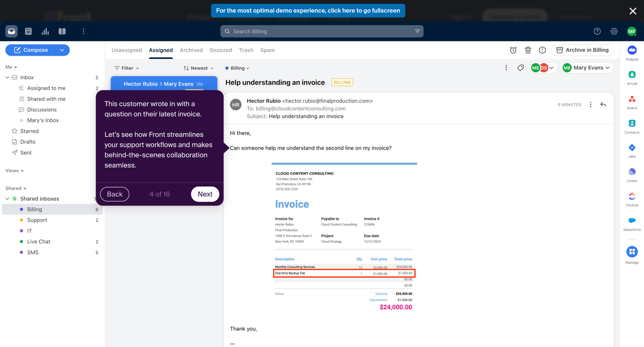Screen dimensions: 644x347
Task: Open the Salesforce integration
Action: point(632,223)
